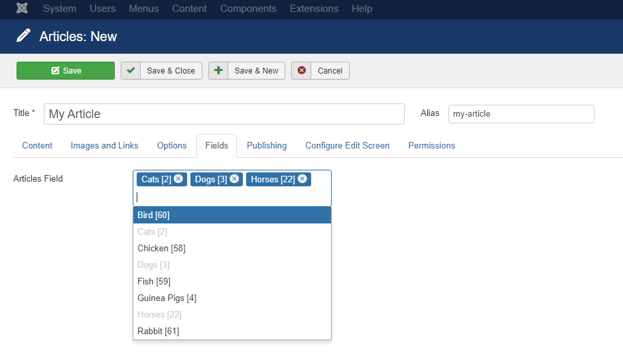Select Bird [60] from the dropdown list
The image size is (623, 364).
point(232,215)
